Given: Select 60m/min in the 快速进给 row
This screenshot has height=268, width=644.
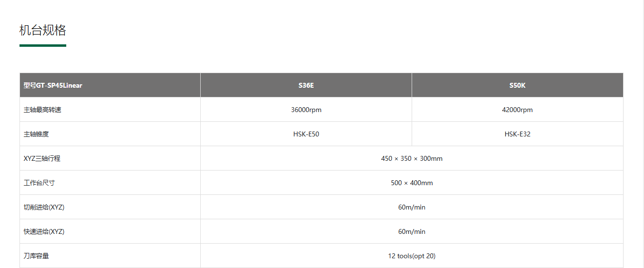Looking at the screenshot, I should (x=412, y=231).
